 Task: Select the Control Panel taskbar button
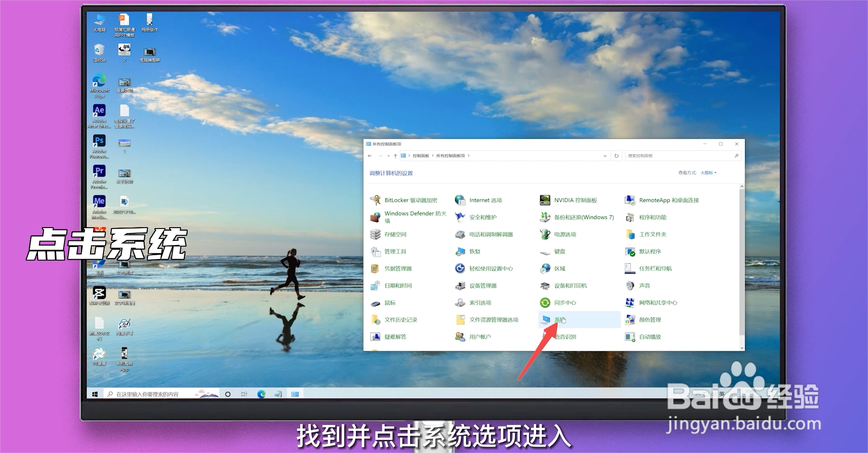295,394
